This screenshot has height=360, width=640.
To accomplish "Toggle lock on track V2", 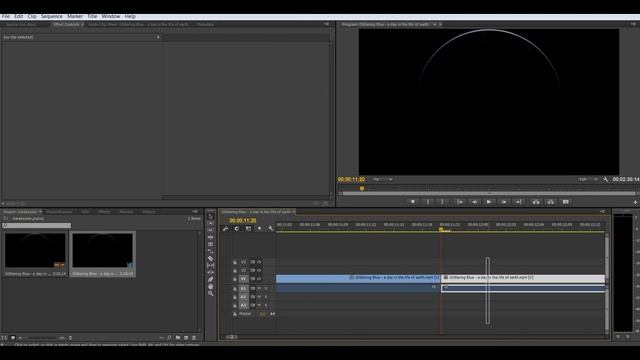I will [235, 270].
